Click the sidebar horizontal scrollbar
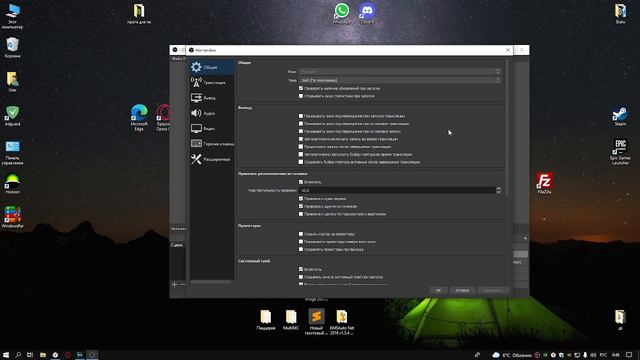 [x=211, y=282]
